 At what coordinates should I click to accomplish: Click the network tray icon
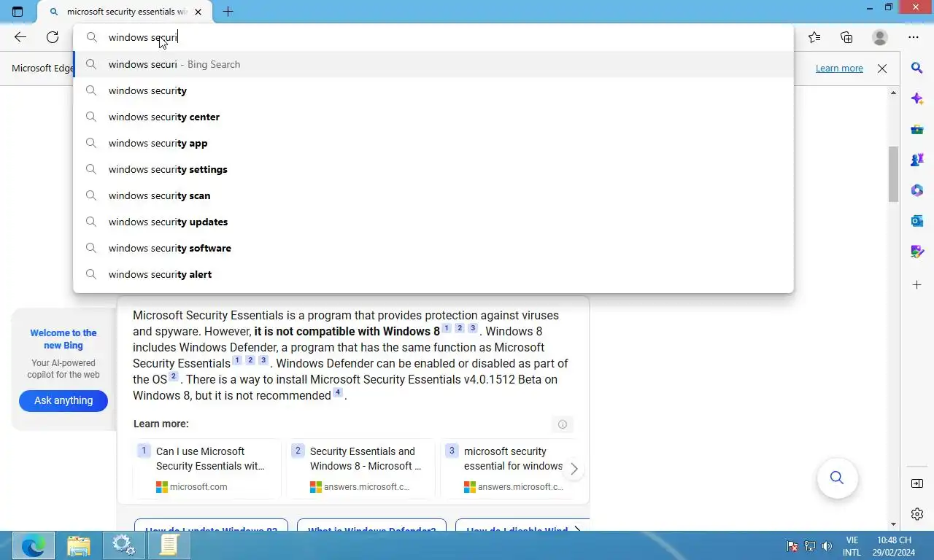coord(810,546)
